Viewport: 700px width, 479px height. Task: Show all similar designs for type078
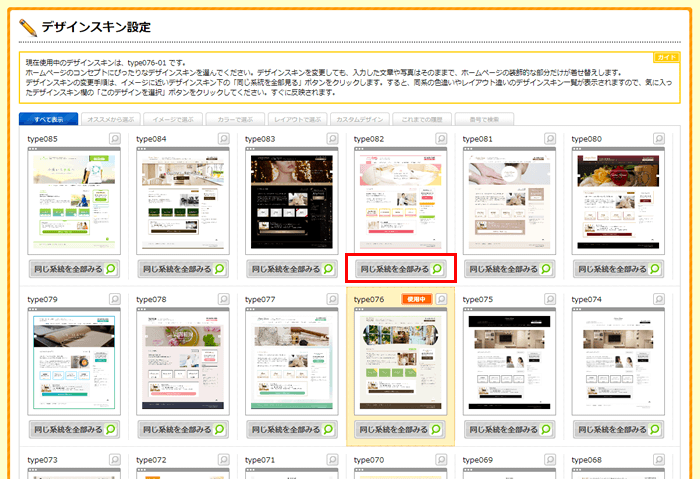(x=183, y=429)
